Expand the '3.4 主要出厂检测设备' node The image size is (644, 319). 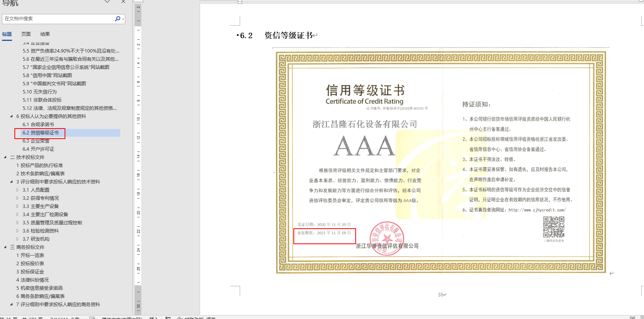(x=18, y=215)
